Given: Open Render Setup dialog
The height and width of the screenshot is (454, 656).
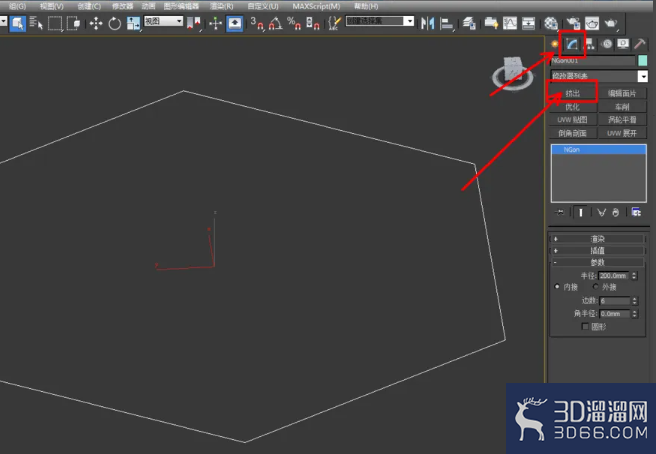Looking at the screenshot, I should [x=573, y=23].
